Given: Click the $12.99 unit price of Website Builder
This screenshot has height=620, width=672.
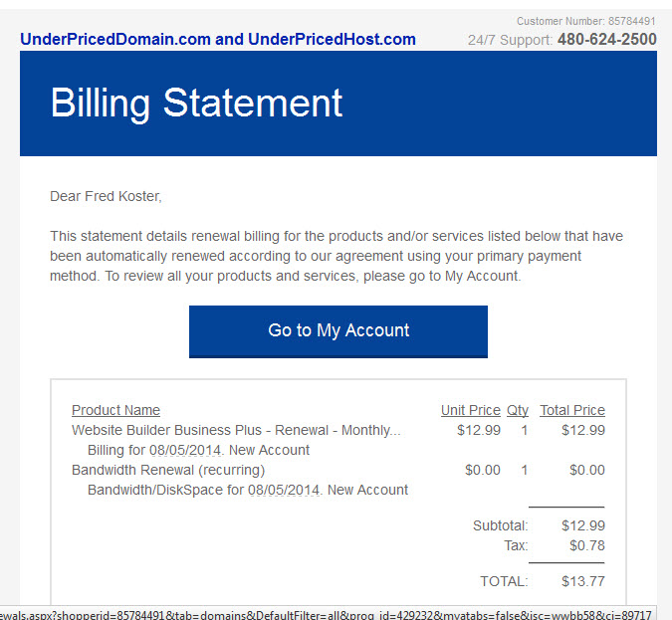Looking at the screenshot, I should click(479, 430).
